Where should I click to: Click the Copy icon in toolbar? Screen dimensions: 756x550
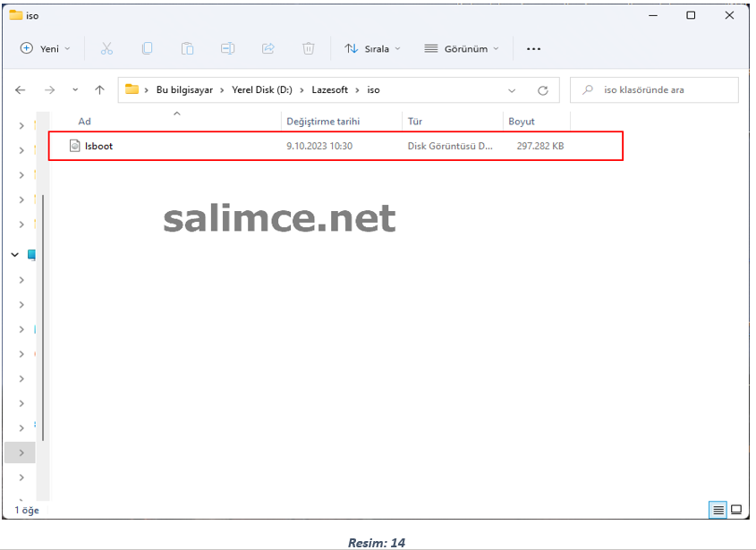point(147,48)
